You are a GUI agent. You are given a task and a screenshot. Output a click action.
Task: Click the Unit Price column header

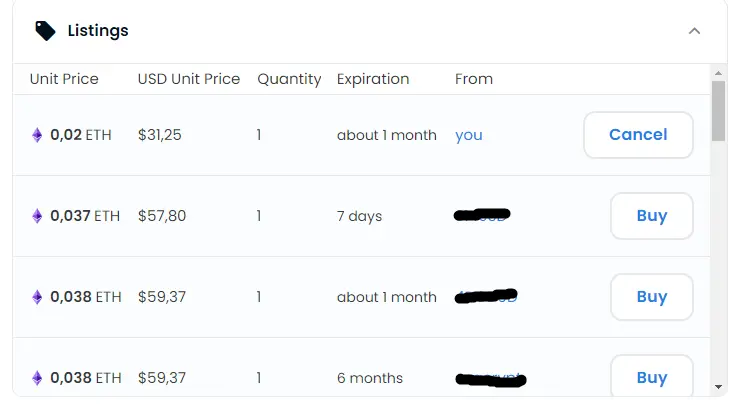[x=64, y=79]
